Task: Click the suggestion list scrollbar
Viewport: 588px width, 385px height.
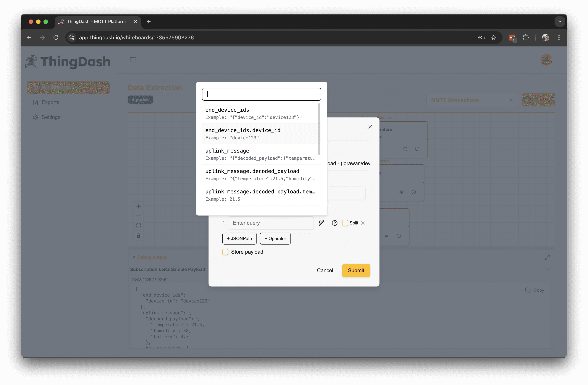Action: point(319,129)
